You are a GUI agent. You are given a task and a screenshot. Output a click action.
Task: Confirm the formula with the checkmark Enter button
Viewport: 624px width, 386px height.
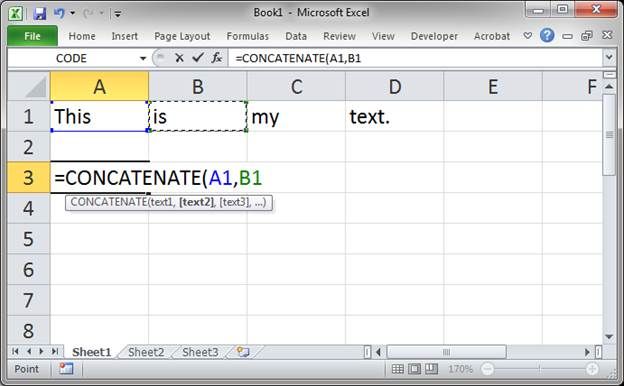coord(198,58)
